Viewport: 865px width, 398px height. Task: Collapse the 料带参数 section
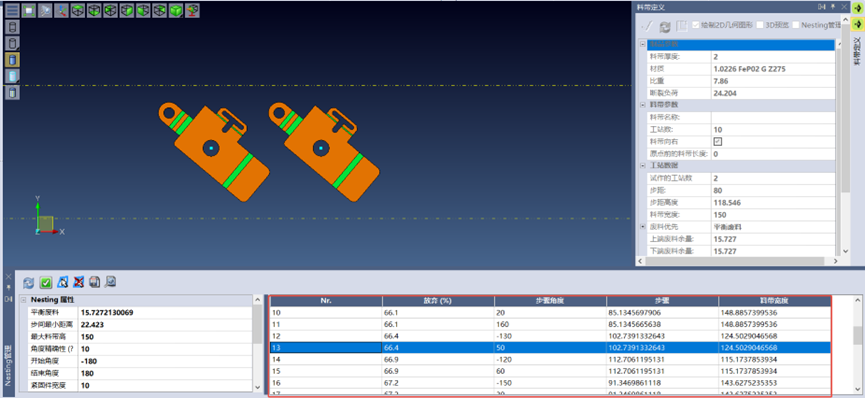click(643, 105)
